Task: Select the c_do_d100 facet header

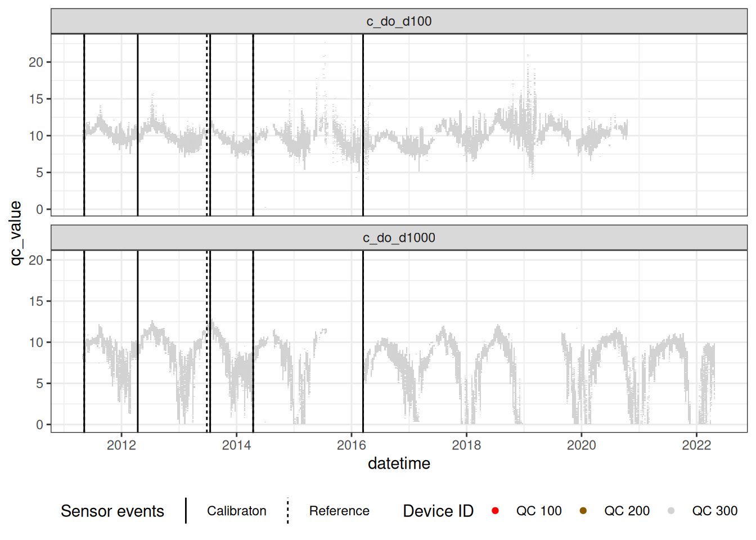Action: (x=399, y=21)
